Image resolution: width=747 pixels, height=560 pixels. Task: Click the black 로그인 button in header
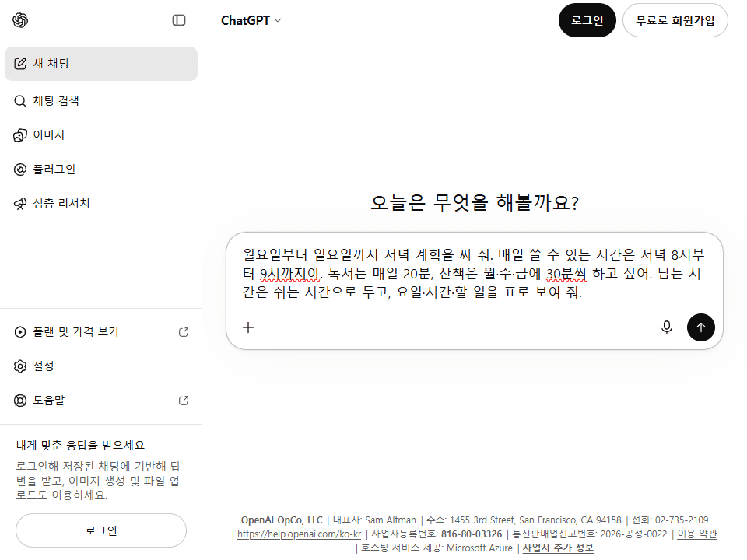(x=587, y=20)
